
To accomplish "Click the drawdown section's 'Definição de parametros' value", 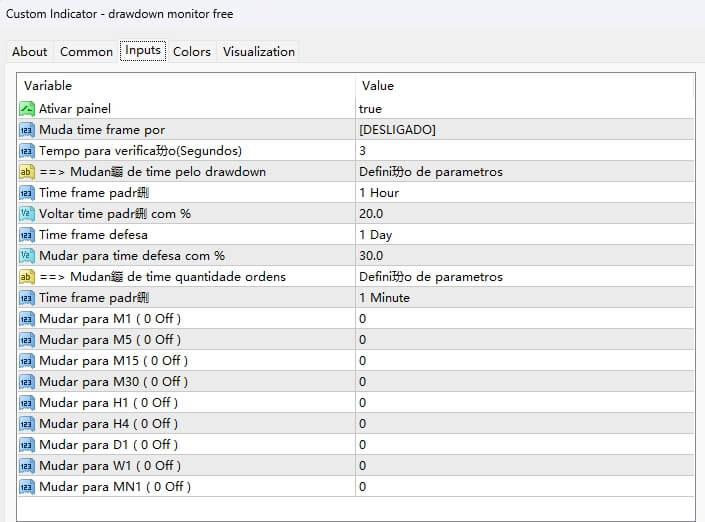I will tap(431, 172).
